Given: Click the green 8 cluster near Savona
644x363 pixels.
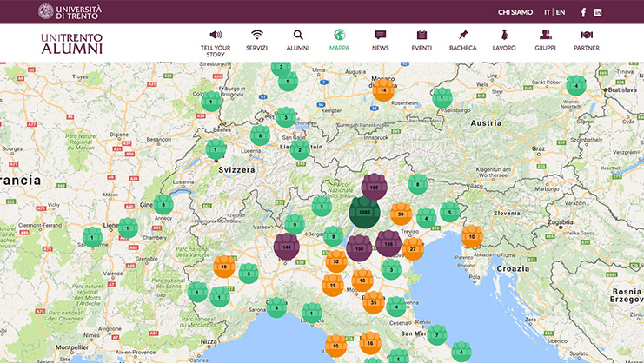Looking at the screenshot, I should point(276,307).
